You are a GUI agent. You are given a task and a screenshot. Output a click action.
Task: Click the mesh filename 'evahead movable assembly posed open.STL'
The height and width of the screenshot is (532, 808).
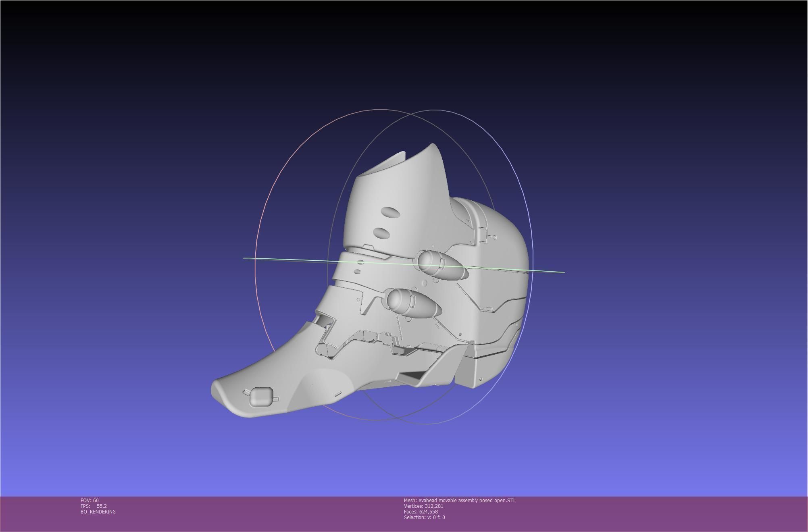pyautogui.click(x=467, y=501)
